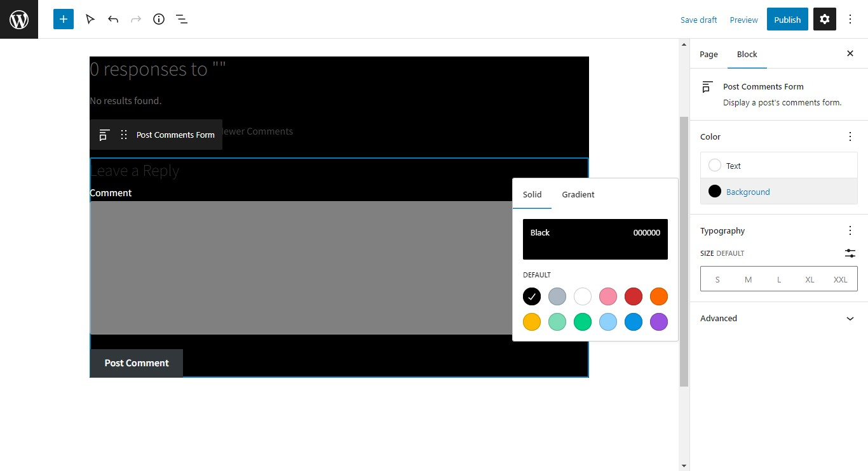Click Save draft

[x=698, y=20]
